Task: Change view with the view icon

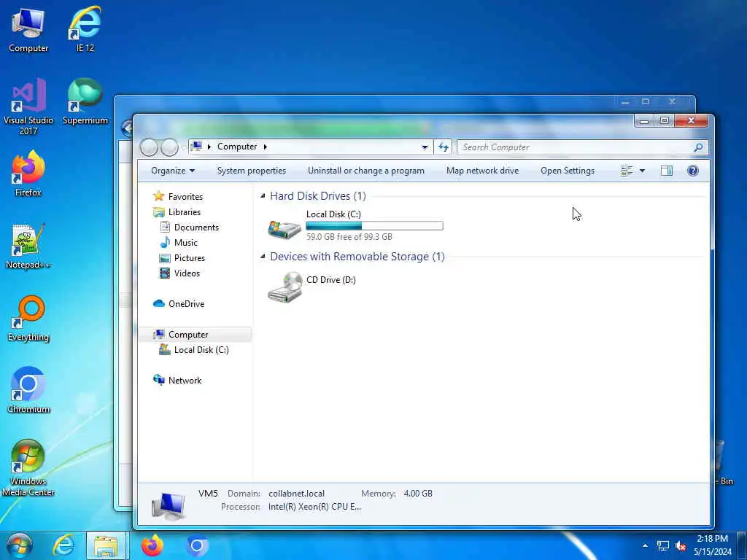Action: pos(627,171)
